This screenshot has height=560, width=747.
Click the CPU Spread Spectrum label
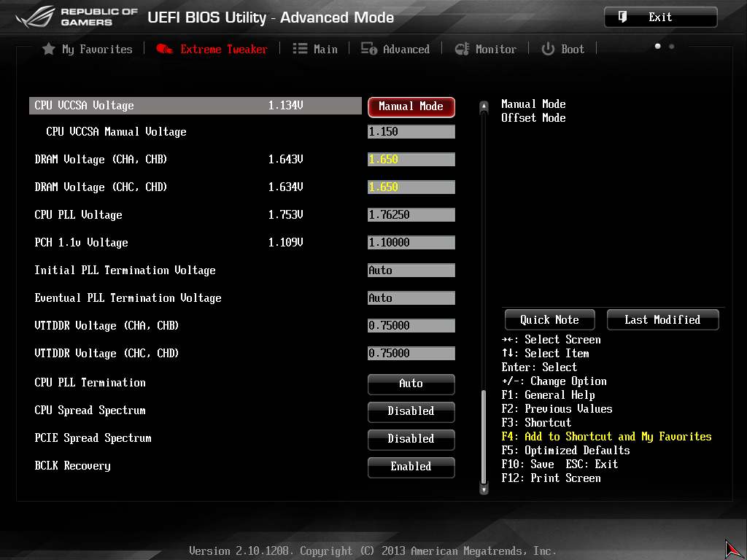click(x=90, y=411)
